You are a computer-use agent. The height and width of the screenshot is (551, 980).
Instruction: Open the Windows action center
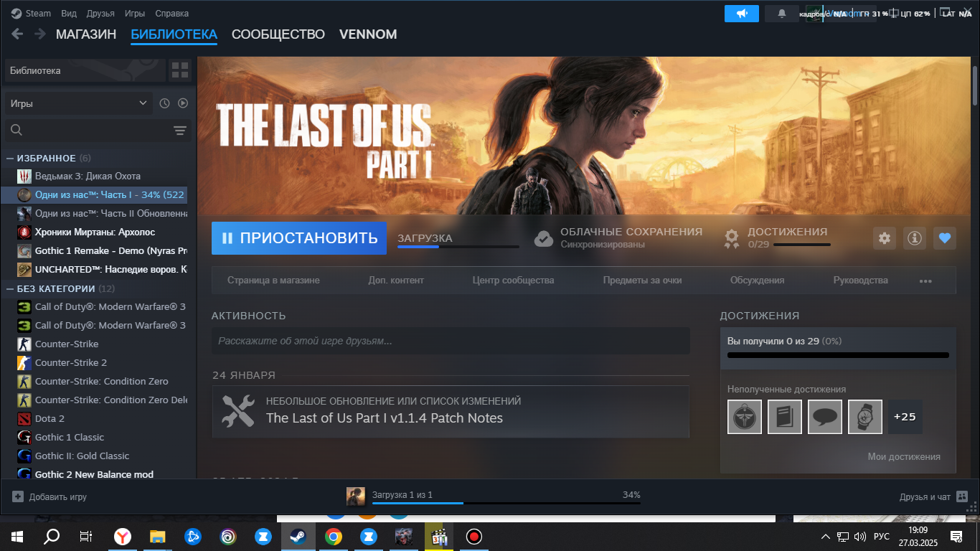[956, 536]
